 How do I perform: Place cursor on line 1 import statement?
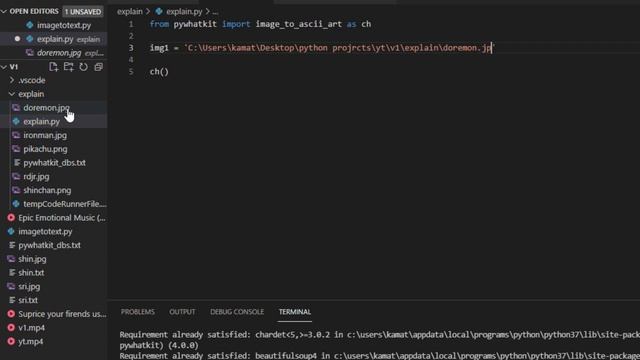260,24
